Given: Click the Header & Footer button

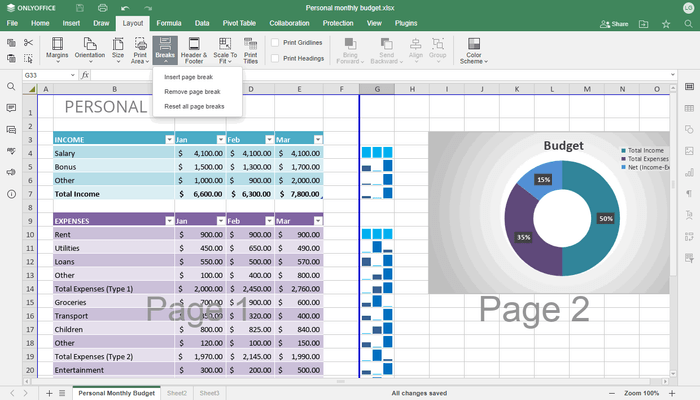Looking at the screenshot, I should click(195, 50).
